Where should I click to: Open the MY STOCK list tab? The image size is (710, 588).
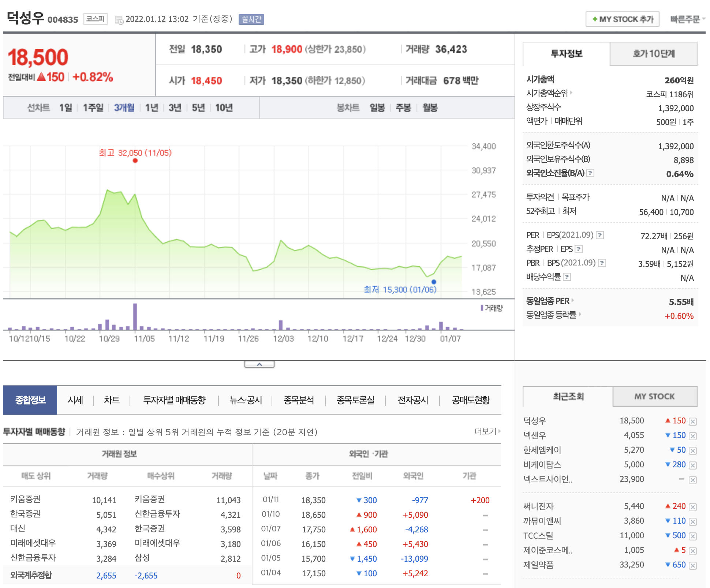click(x=654, y=396)
